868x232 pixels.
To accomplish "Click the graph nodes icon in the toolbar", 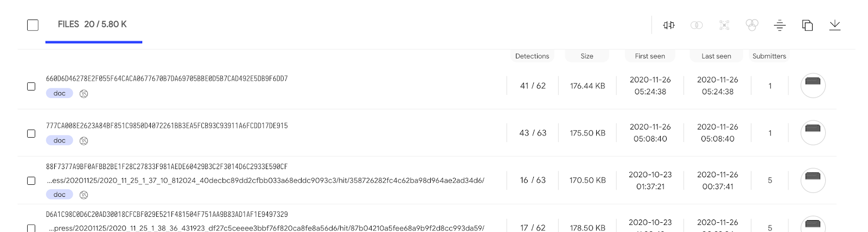I will [724, 25].
